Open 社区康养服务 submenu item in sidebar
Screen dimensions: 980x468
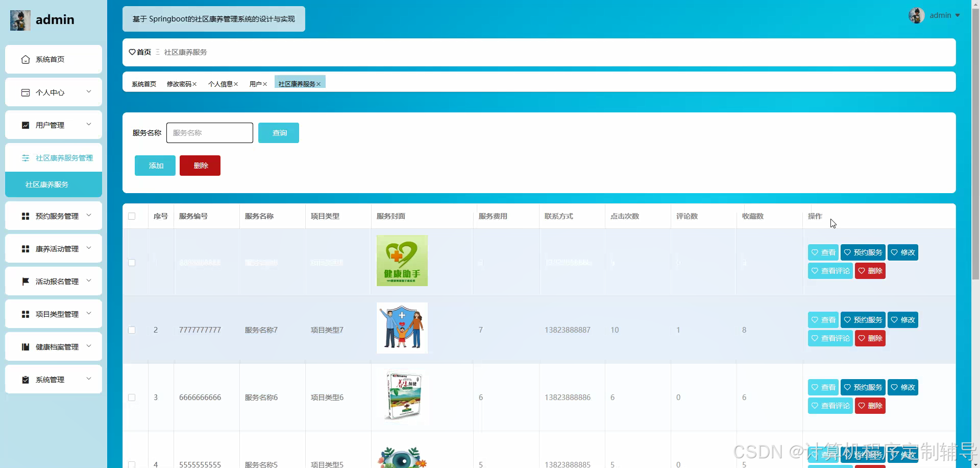pos(54,184)
